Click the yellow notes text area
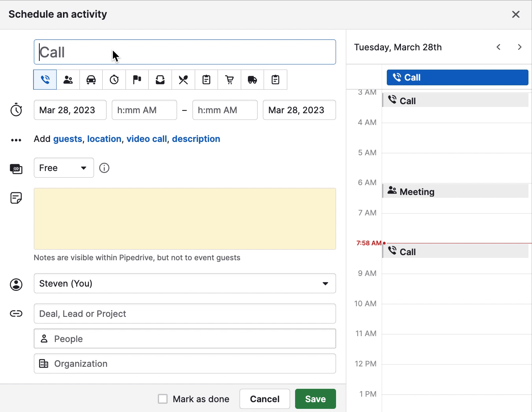The width and height of the screenshot is (532, 412). click(x=185, y=219)
